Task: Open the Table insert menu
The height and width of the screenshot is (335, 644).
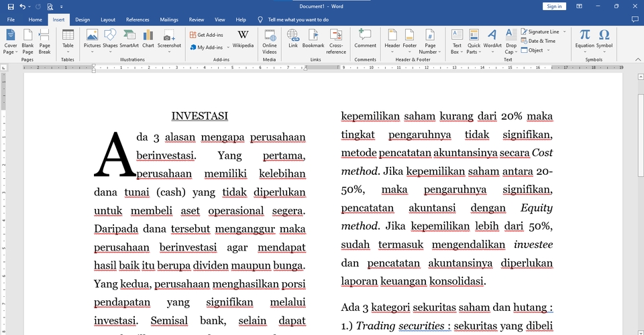Action: 68,42
